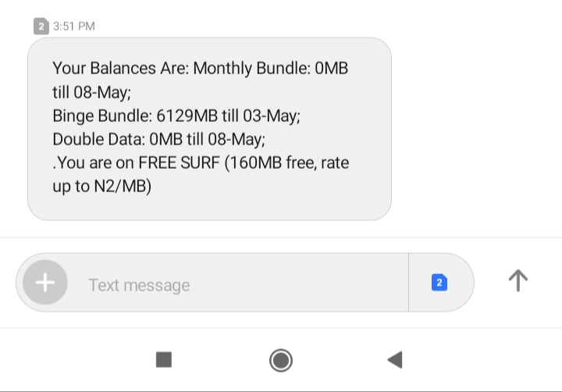Tap the FREE SURF text in message

point(179,163)
